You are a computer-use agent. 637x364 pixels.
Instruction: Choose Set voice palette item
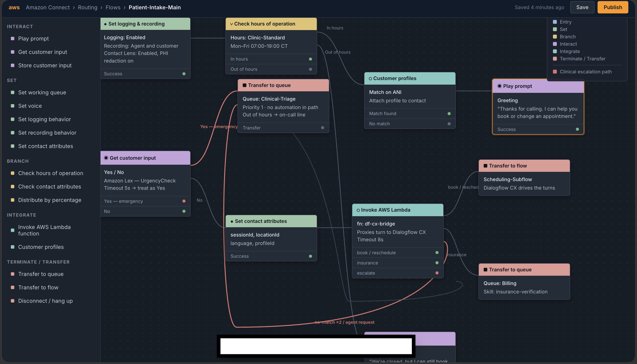point(30,106)
